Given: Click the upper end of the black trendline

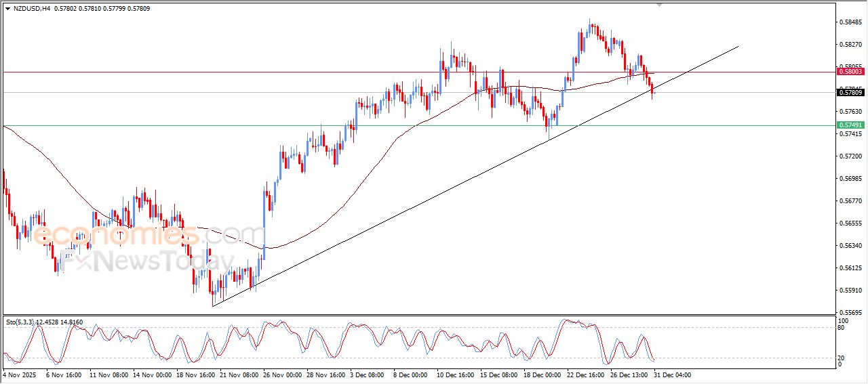Looking at the screenshot, I should (x=737, y=47).
